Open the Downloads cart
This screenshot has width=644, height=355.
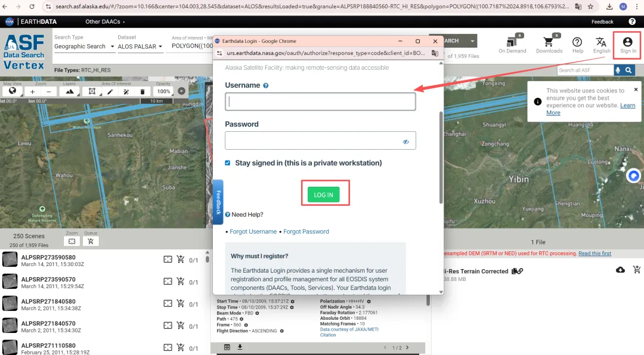(549, 44)
